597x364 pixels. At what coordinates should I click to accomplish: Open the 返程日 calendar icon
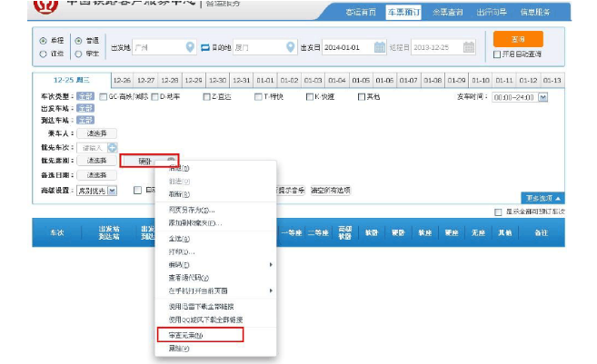[468, 47]
